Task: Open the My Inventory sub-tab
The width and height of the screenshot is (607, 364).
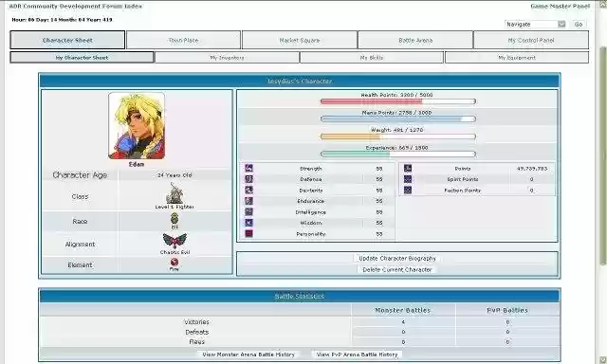Action: coord(227,57)
